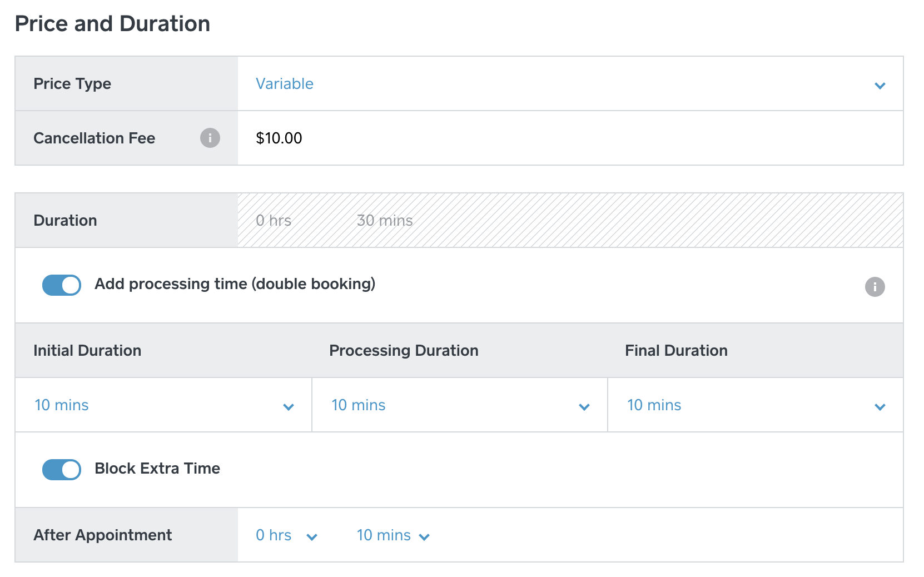The width and height of the screenshot is (924, 577).
Task: Open the Processing Duration dropdown
Action: 459,405
